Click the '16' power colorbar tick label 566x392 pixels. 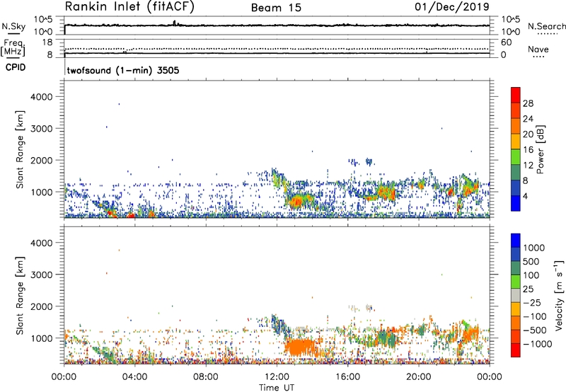528,150
